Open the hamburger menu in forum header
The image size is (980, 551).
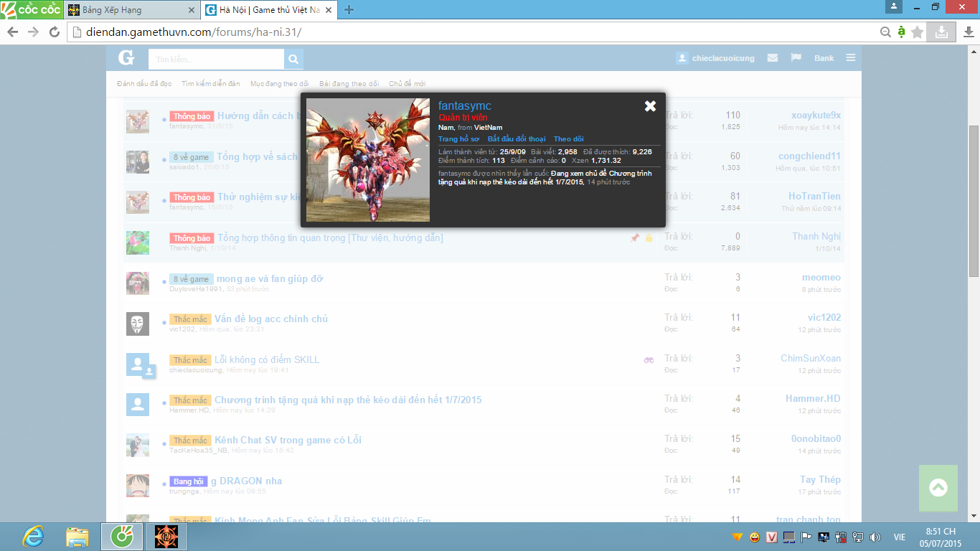click(x=850, y=58)
